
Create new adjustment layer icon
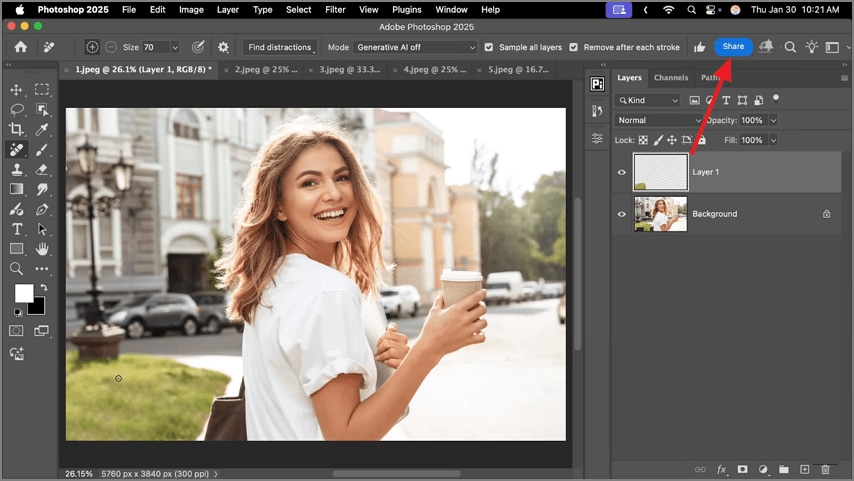[763, 469]
